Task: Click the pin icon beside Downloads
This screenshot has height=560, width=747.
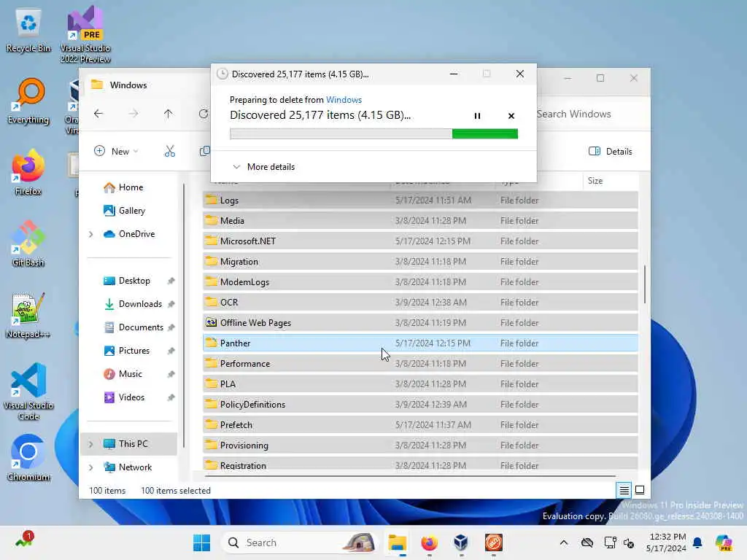Action: (x=171, y=304)
